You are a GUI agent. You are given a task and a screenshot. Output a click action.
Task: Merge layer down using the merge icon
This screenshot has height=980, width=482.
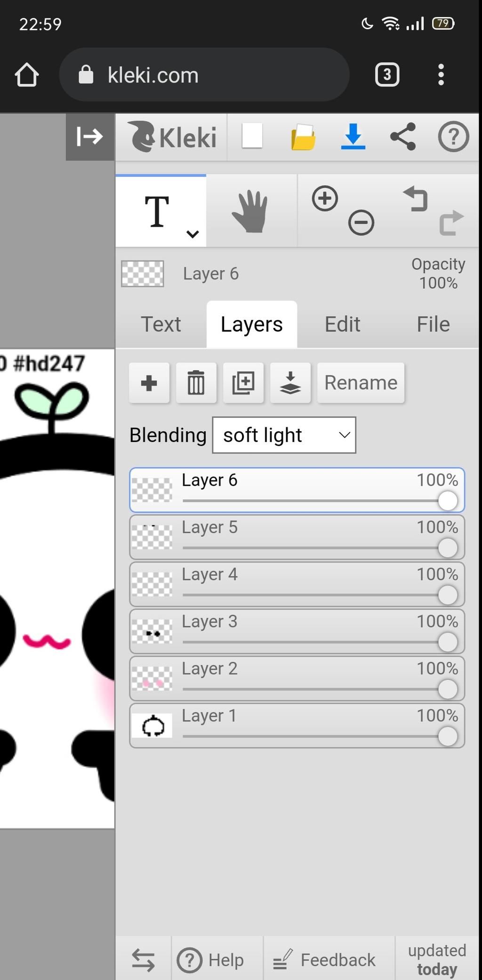[x=290, y=383]
